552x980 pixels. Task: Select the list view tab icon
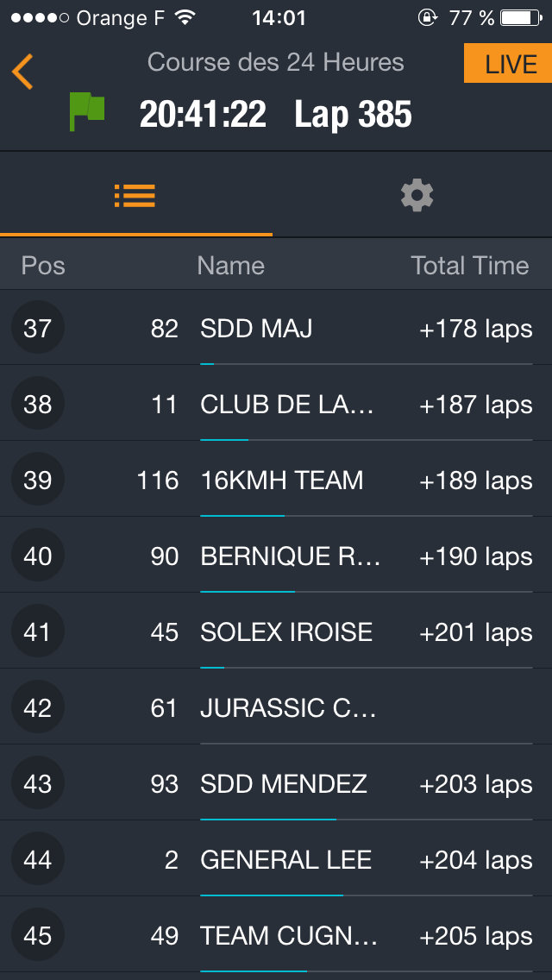(135, 196)
